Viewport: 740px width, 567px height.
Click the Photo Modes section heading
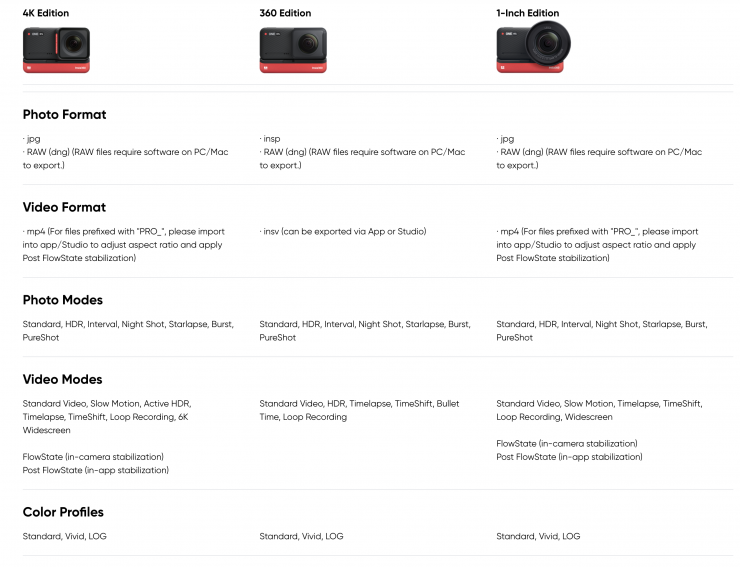tap(62, 300)
